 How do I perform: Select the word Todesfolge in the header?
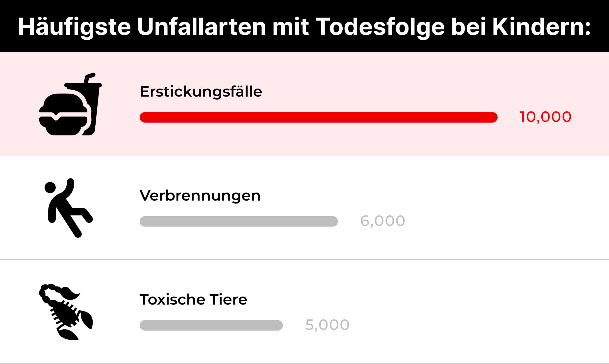click(380, 27)
